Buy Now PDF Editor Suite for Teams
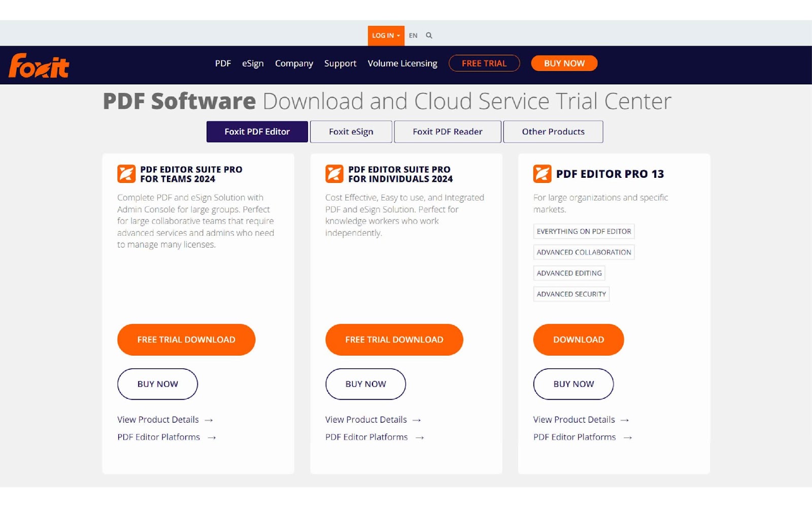 point(158,384)
